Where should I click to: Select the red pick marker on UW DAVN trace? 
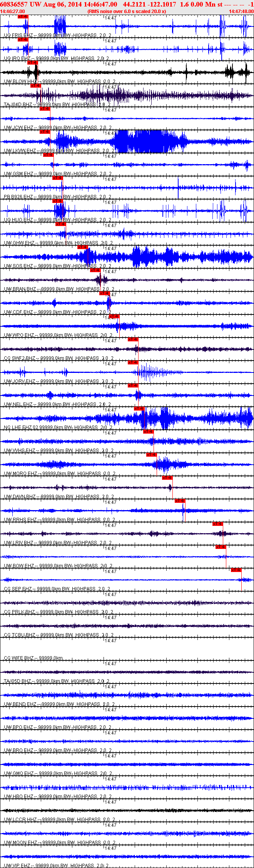pyautogui.click(x=167, y=478)
